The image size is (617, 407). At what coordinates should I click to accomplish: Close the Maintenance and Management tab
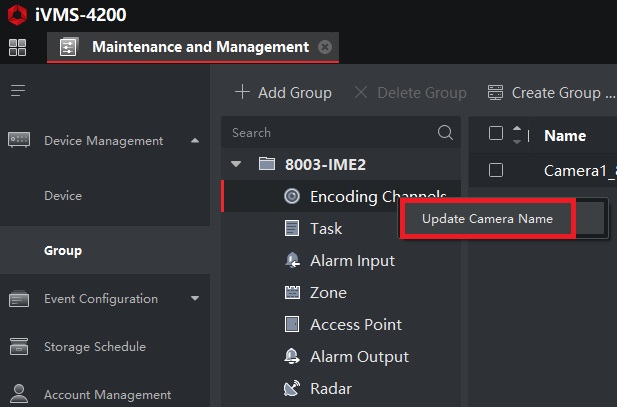[325, 47]
